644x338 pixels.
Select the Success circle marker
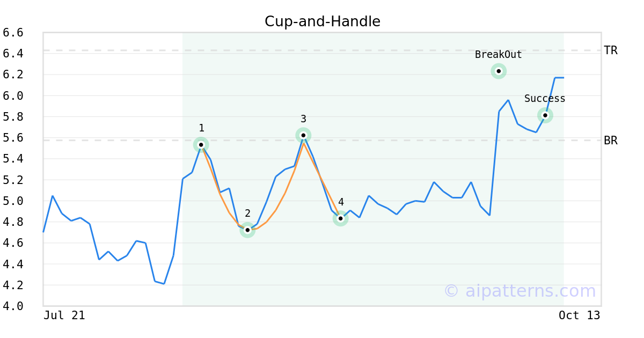tap(545, 115)
